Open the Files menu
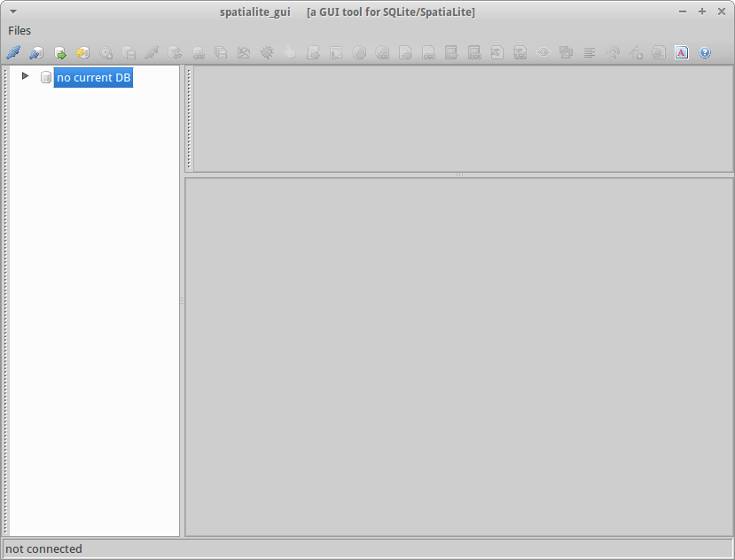The width and height of the screenshot is (735, 560). click(20, 30)
